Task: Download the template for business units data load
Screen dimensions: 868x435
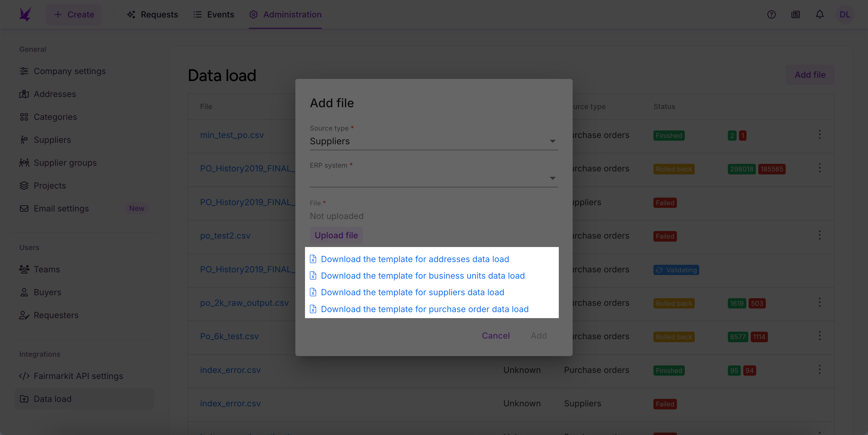Action: pyautogui.click(x=423, y=275)
